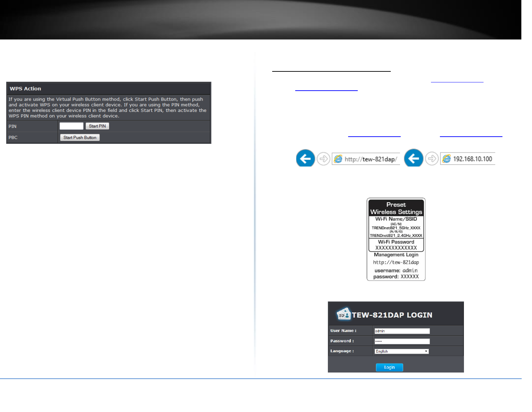
Task: Click password: XXXXXX on the sticker
Action: point(396,277)
